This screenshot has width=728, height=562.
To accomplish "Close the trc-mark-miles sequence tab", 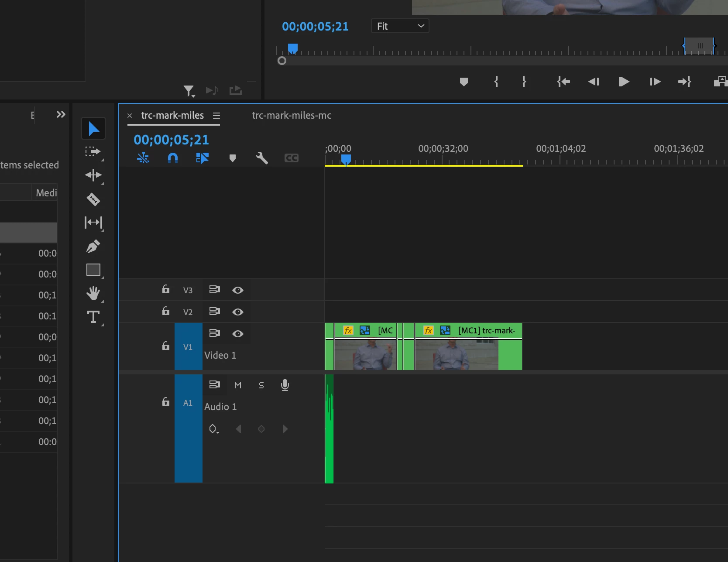I will (x=130, y=116).
